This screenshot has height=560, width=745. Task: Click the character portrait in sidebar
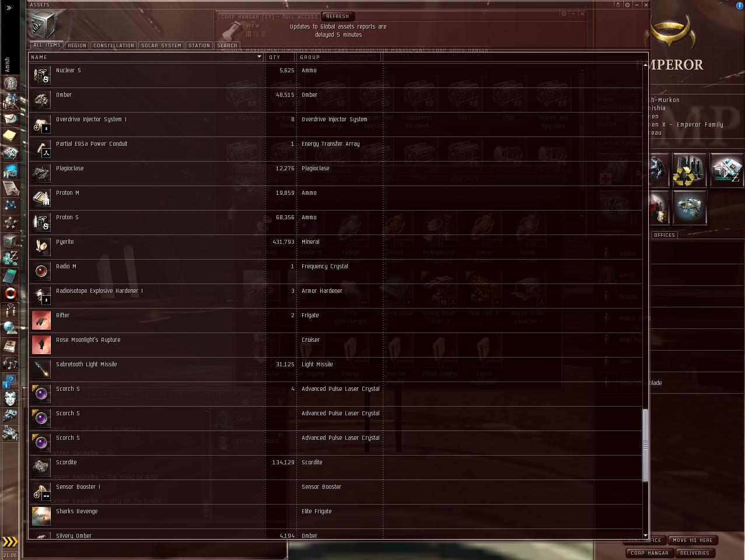click(11, 398)
